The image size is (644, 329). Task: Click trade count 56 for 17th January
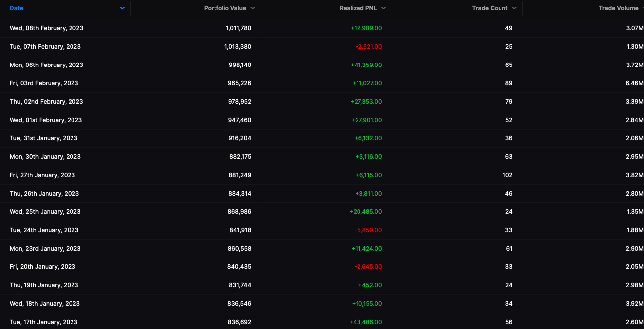[x=509, y=322]
